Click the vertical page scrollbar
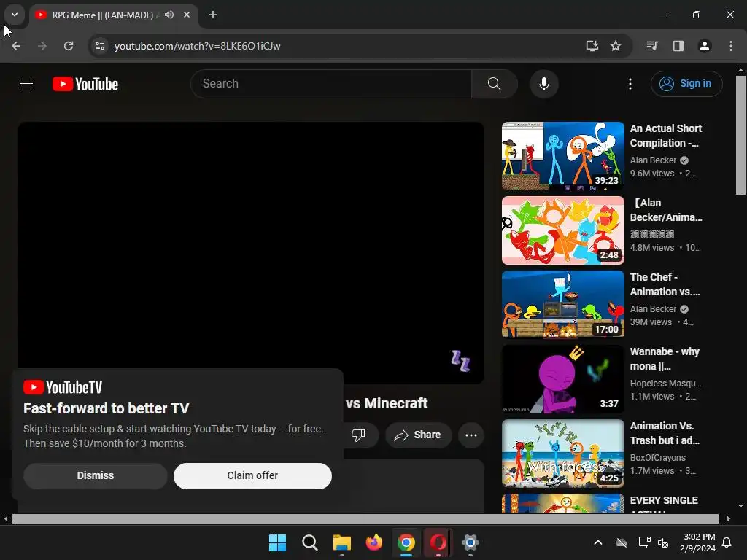This screenshot has height=560, width=747. click(x=740, y=135)
